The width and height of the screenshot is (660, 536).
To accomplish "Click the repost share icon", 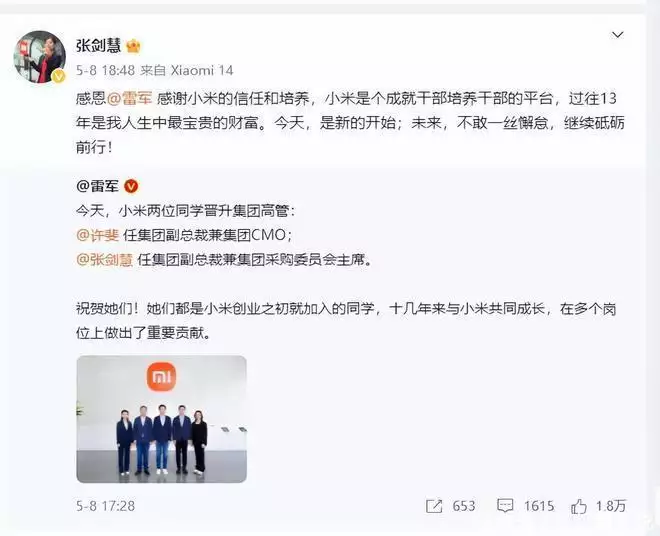I will click(434, 506).
